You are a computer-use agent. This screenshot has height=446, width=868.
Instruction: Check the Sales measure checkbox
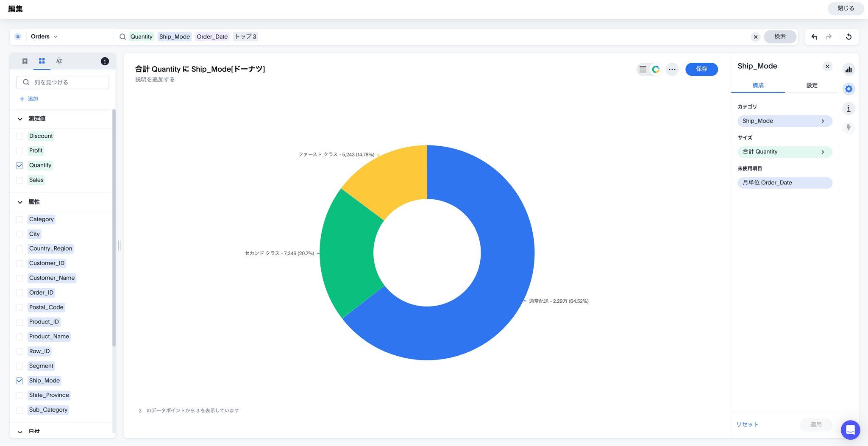click(x=19, y=180)
